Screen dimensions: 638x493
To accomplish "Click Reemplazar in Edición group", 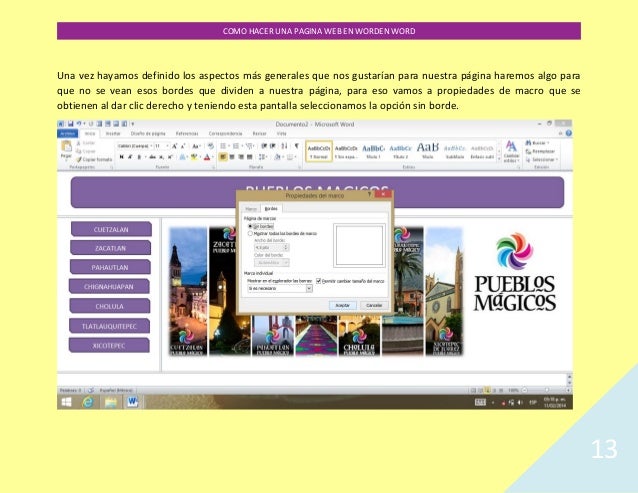I will pyautogui.click(x=540, y=151).
